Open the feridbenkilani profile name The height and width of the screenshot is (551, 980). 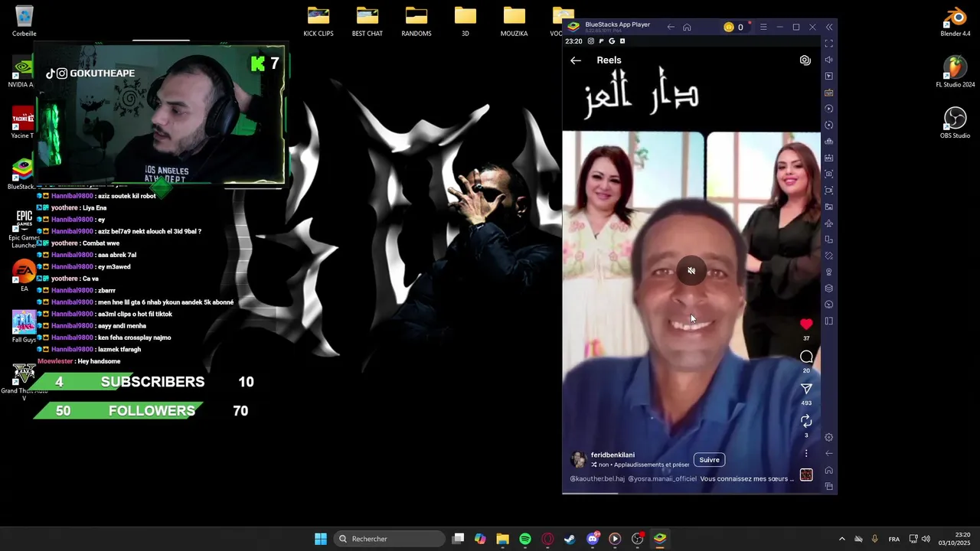(x=612, y=455)
